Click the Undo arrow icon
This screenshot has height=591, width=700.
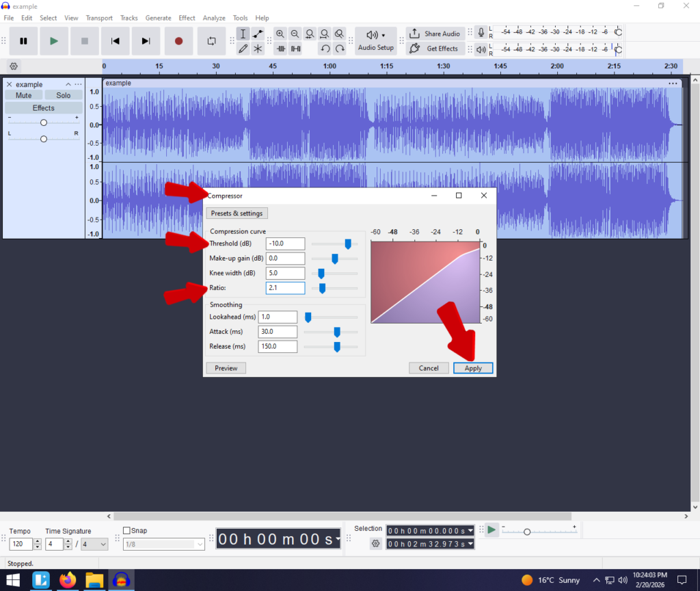[325, 49]
